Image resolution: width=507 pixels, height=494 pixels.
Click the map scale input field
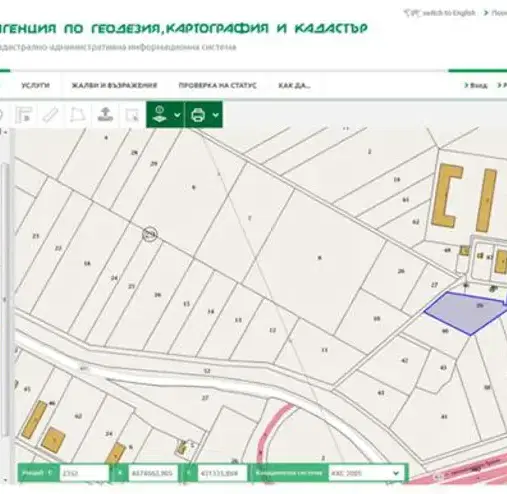(x=84, y=473)
